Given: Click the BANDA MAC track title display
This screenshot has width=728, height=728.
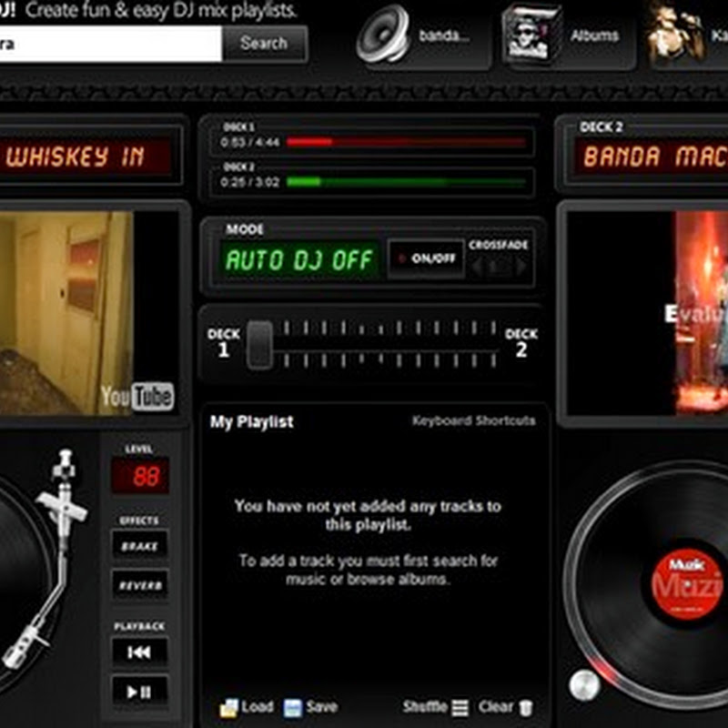Looking at the screenshot, I should tap(652, 156).
